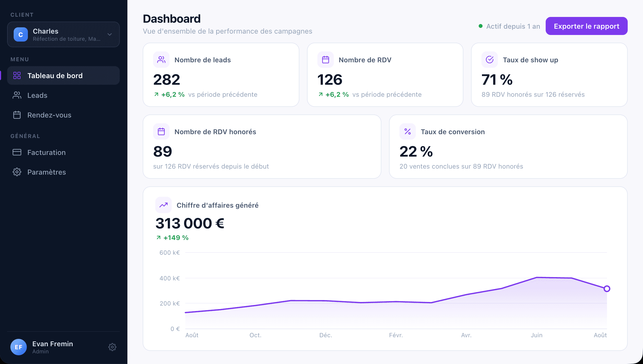Click the Tableau de bord grid icon
643x364 pixels.
click(x=17, y=75)
